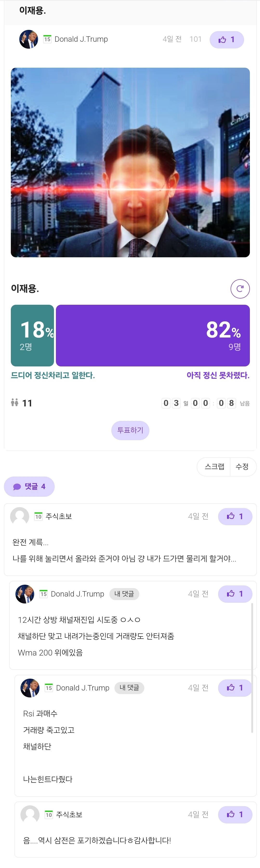260x868 pixels.
Task: Click 주식초보's default avatar on first comment
Action: pyautogui.click(x=20, y=517)
